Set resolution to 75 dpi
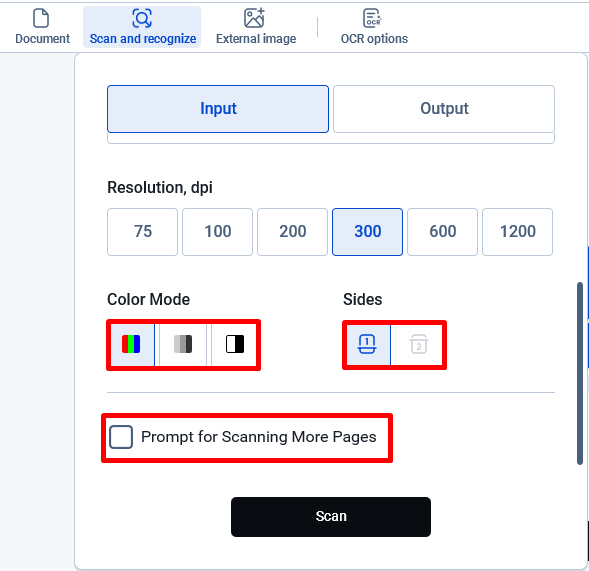 142,232
